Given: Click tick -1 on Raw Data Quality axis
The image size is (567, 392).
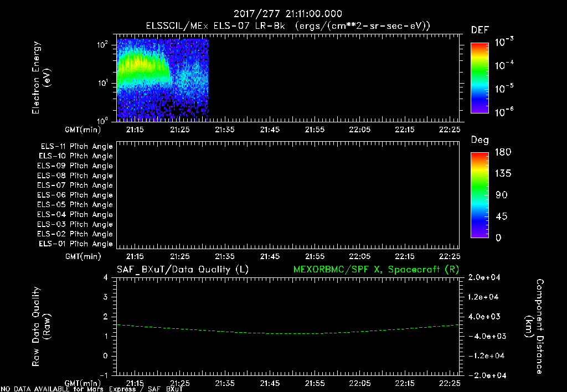Looking at the screenshot, I should coord(104,375).
